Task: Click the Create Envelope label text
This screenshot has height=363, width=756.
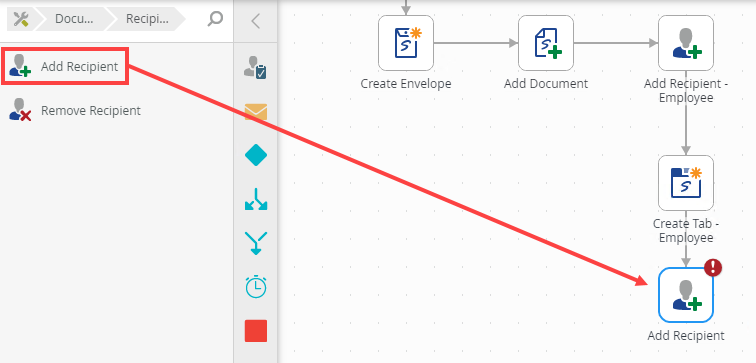Action: [406, 83]
